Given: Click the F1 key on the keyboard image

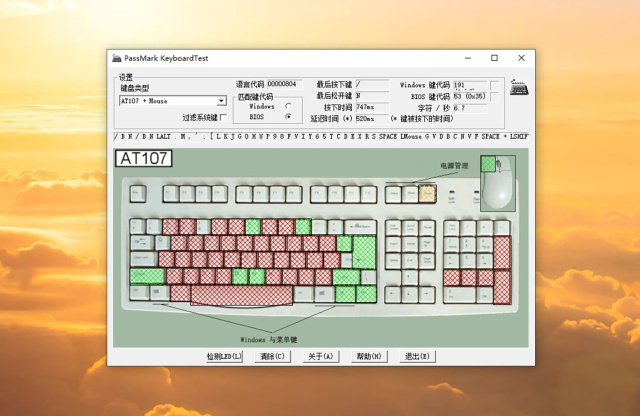Looking at the screenshot, I should [x=171, y=194].
